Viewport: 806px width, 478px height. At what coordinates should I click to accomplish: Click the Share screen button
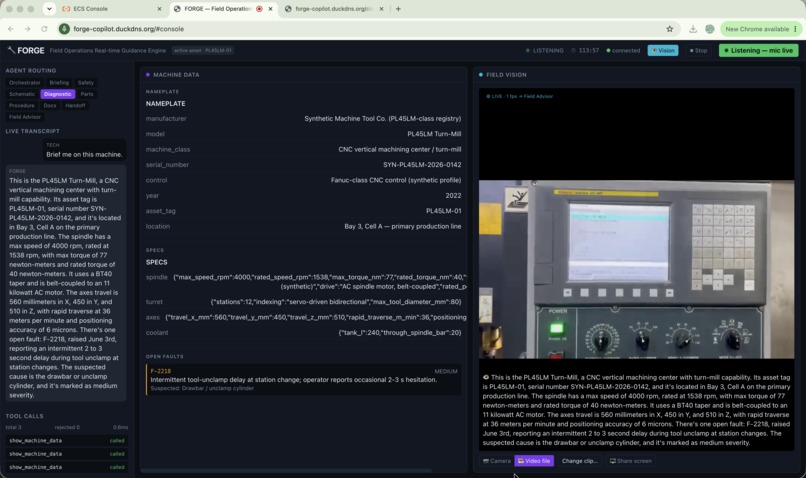point(630,461)
